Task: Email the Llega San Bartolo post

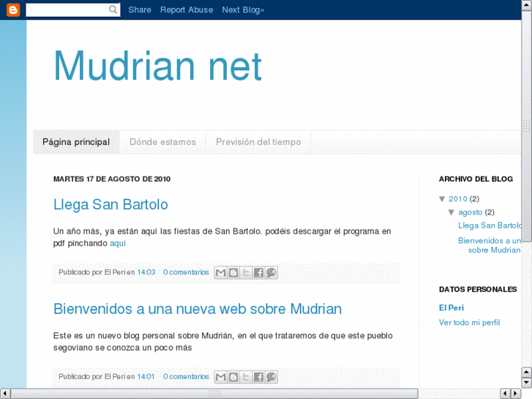Action: (x=221, y=272)
